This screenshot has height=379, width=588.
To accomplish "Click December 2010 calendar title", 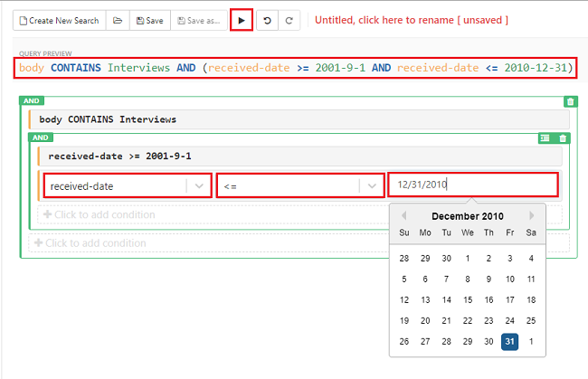I will coord(468,216).
